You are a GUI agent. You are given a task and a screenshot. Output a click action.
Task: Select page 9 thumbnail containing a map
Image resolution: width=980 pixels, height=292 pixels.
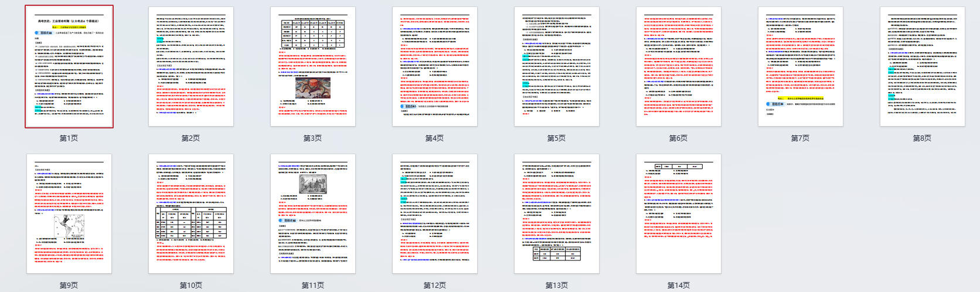point(69,214)
